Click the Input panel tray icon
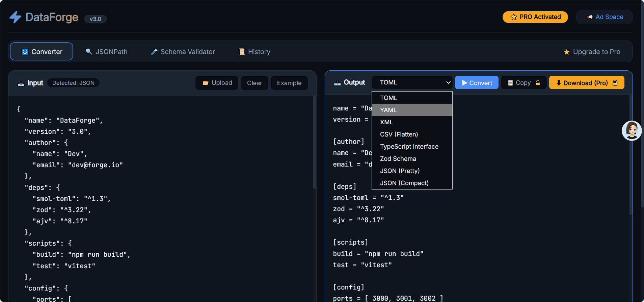 (x=21, y=83)
